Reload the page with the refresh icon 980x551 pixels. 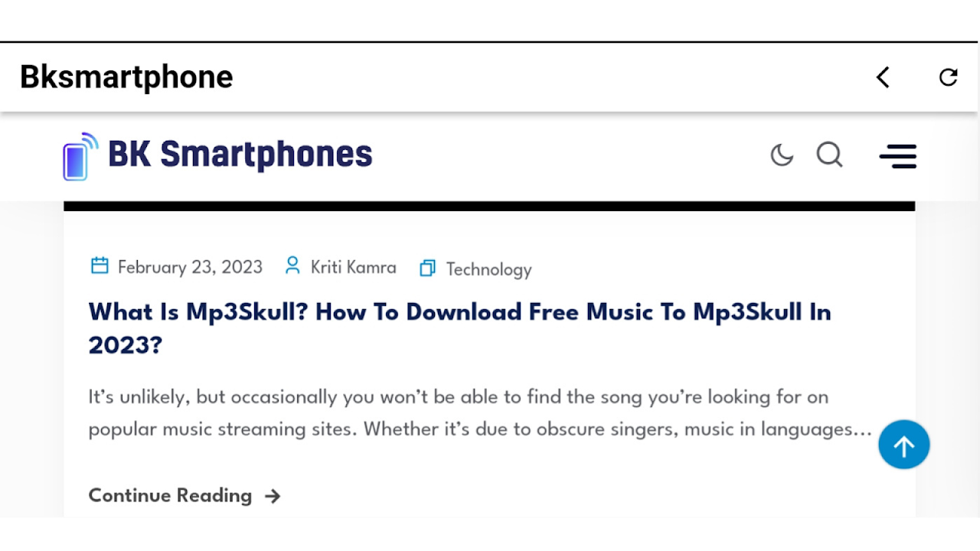pos(948,77)
